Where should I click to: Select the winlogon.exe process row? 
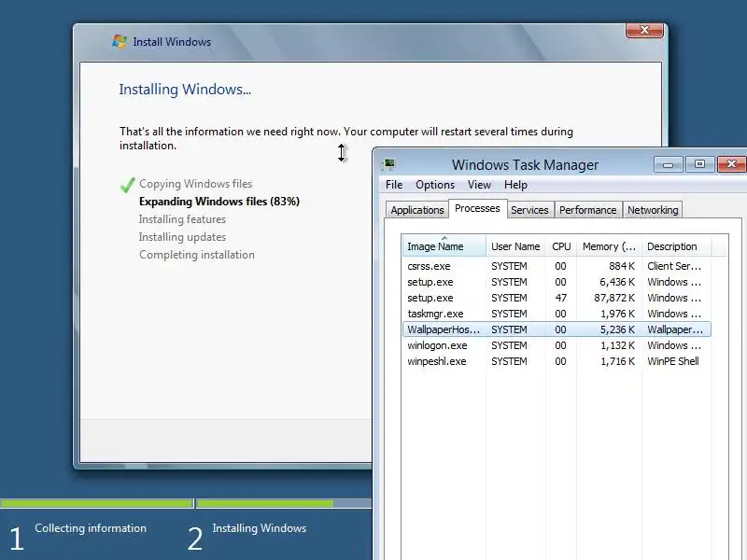tap(557, 345)
